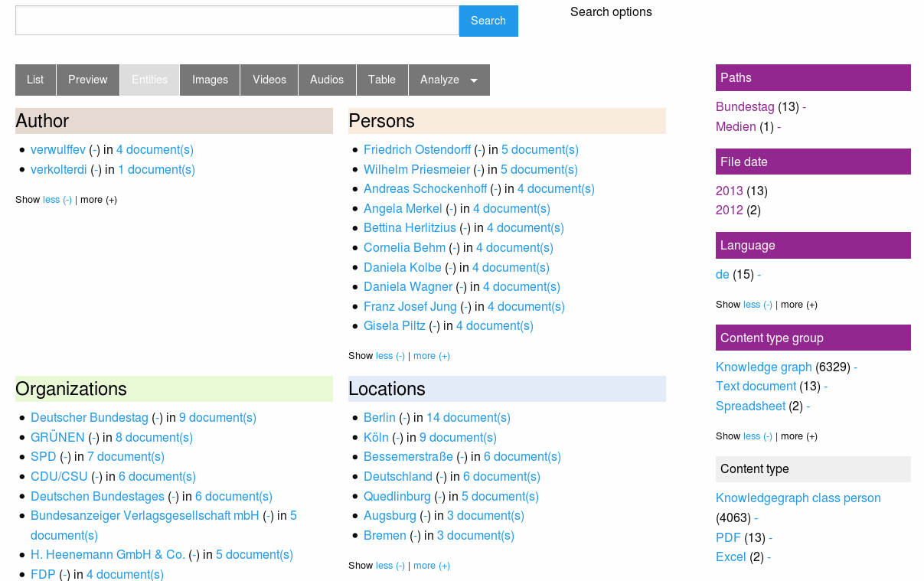Filter by person Gisela Piltz
The width and height of the screenshot is (924, 581).
[394, 325]
